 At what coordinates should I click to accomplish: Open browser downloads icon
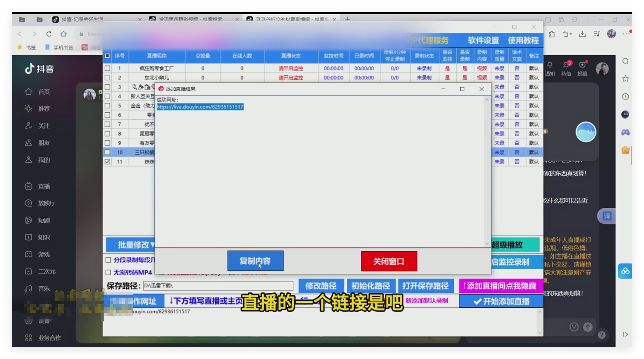(x=582, y=34)
